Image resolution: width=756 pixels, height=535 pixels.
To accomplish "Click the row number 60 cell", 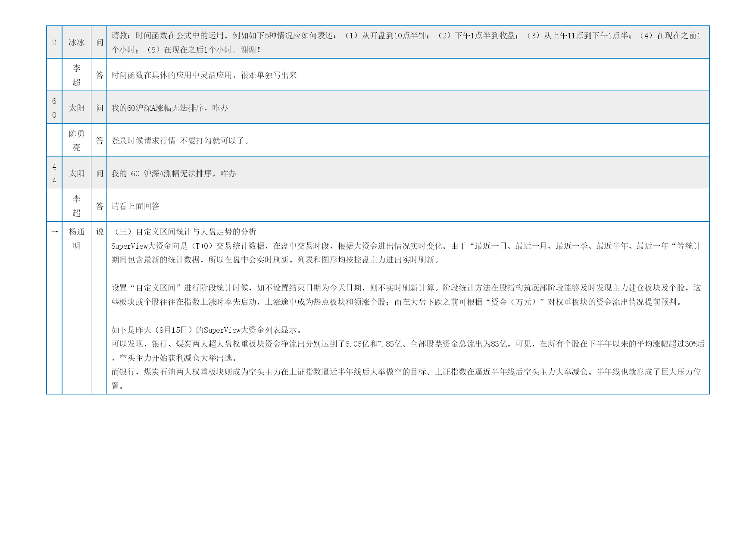I will coord(54,108).
